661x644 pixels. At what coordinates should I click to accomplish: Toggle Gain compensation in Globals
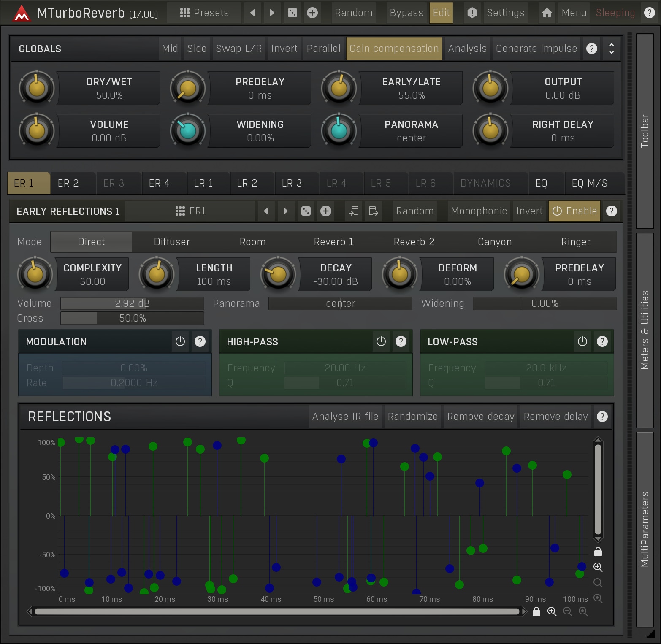(394, 49)
